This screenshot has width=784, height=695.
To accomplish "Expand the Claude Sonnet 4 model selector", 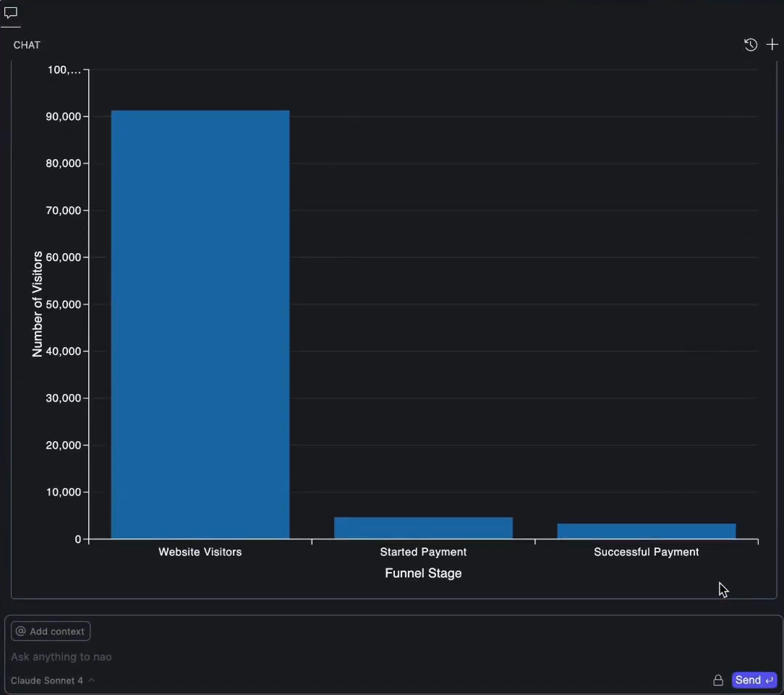I will [x=47, y=681].
